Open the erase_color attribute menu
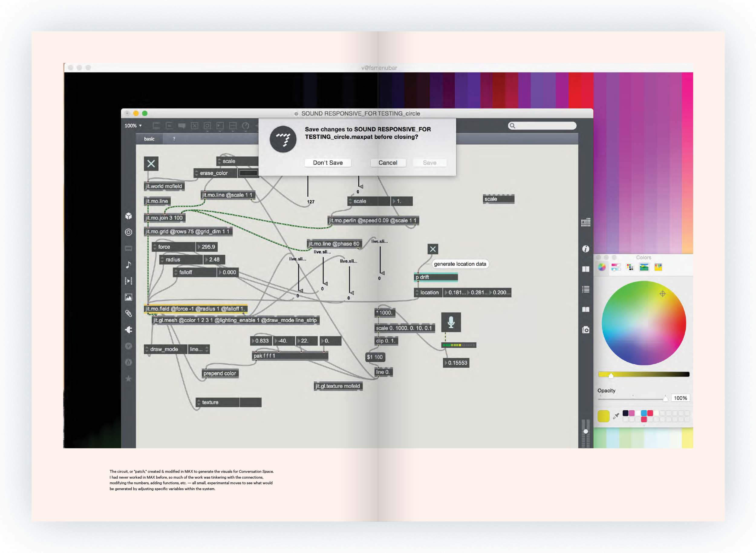Image resolution: width=756 pixels, height=553 pixels. (215, 173)
